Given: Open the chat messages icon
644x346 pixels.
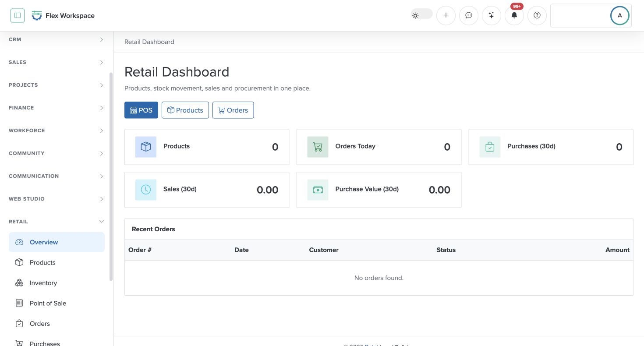Looking at the screenshot, I should tap(469, 15).
